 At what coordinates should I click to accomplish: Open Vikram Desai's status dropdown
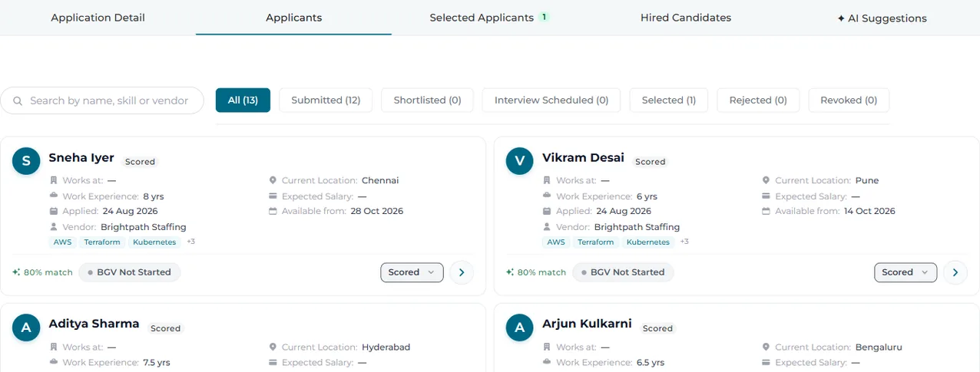(x=906, y=272)
